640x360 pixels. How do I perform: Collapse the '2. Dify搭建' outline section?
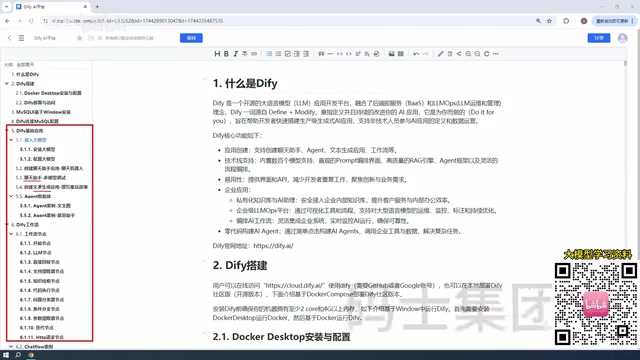[x=7, y=84]
